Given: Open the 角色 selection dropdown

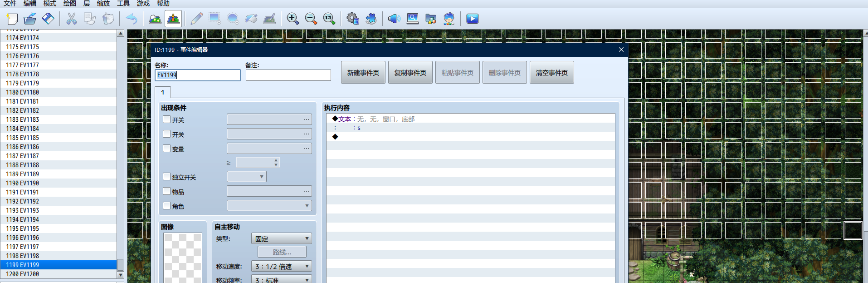Looking at the screenshot, I should [269, 206].
